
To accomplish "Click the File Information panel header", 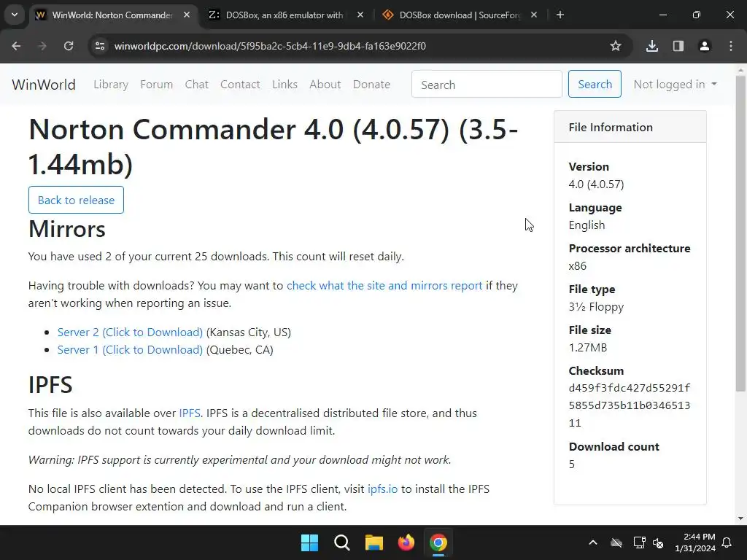I will [630, 127].
